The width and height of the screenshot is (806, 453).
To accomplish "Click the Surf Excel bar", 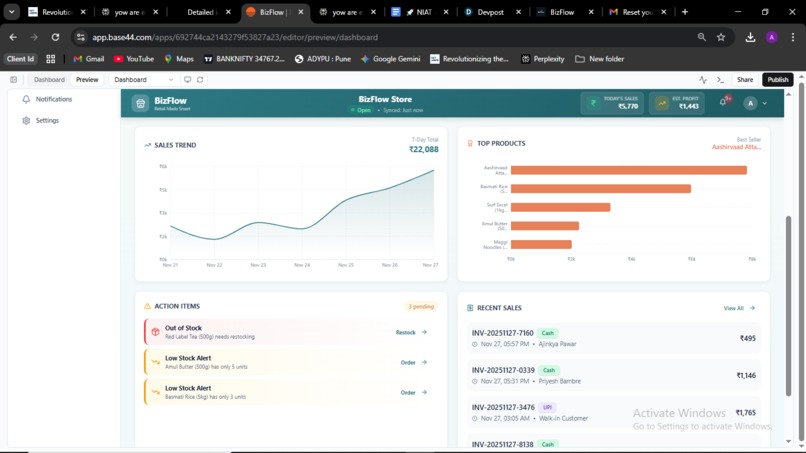I will pos(560,207).
